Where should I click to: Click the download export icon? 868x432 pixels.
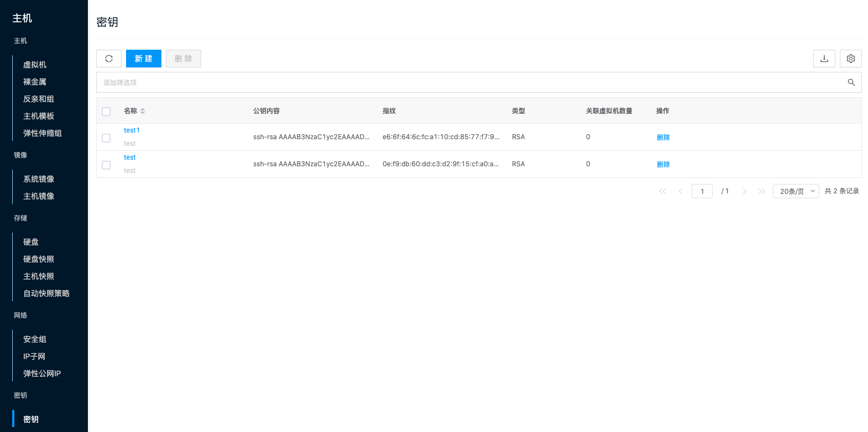pyautogui.click(x=824, y=59)
